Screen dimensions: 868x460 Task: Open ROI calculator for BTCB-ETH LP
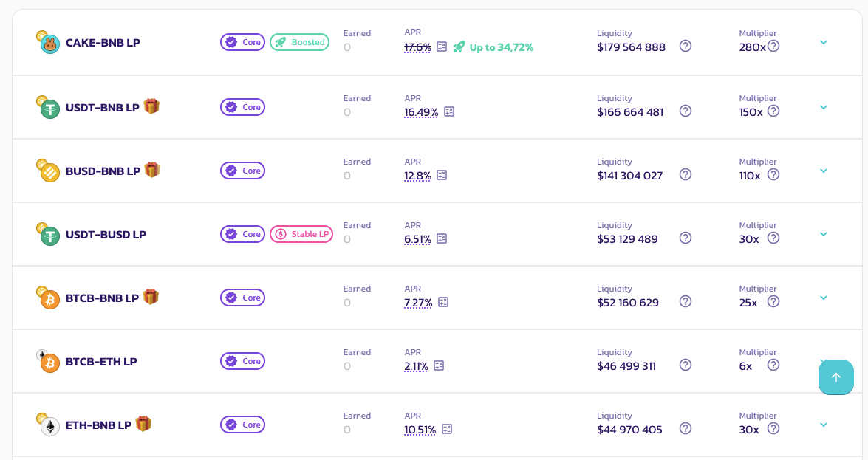439,366
